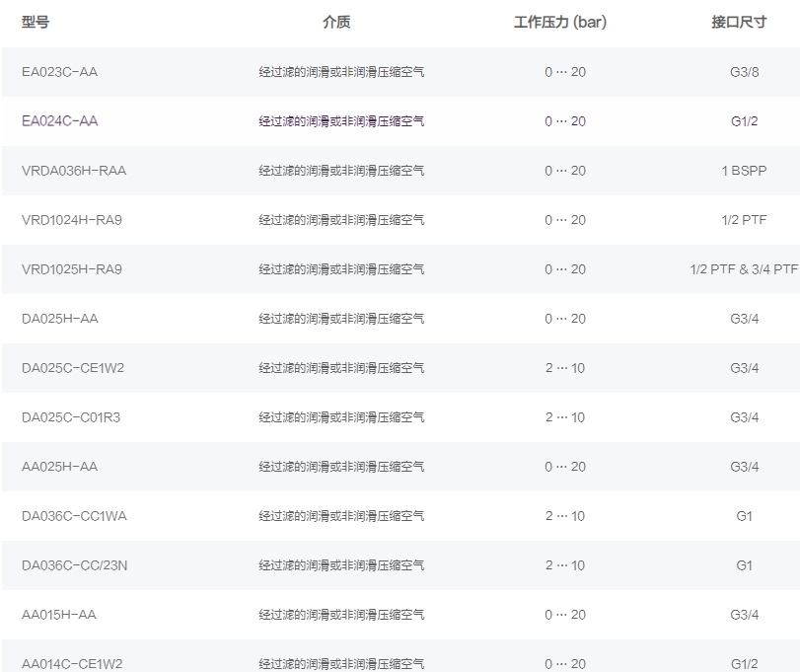Click pressure 2 ··· 10 in DA036C-CC/23N row

coord(565,565)
